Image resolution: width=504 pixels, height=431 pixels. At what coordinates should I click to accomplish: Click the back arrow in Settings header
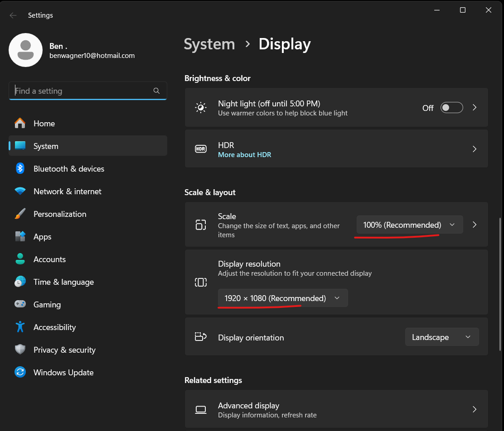click(13, 15)
